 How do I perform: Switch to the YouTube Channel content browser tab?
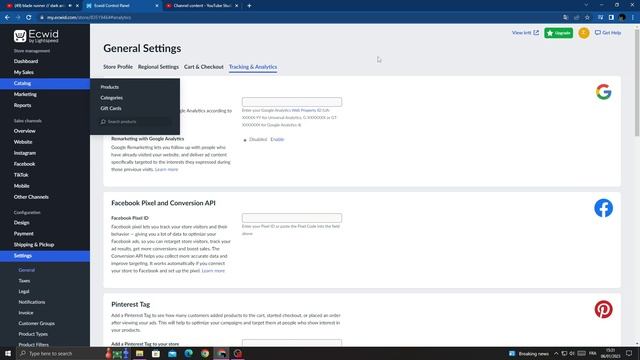tap(202, 6)
